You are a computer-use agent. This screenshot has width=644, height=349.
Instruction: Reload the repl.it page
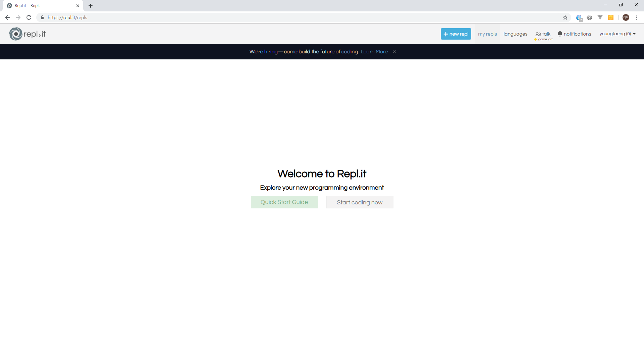(29, 17)
